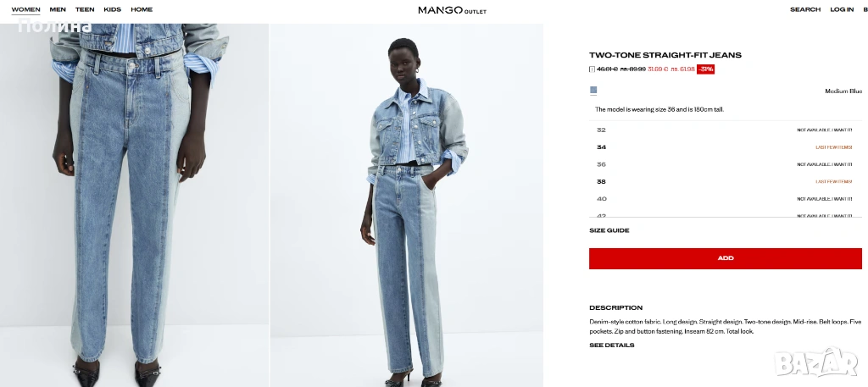Select the Medium Blue color swatch
Viewport: 868px width, 387px height.
pos(593,90)
